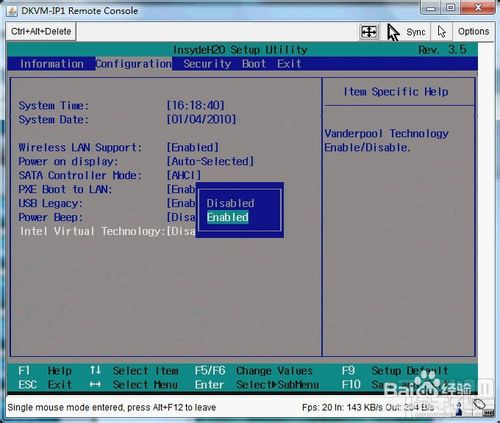Open the Options button in toolbar
The height and width of the screenshot is (423, 500).
(x=473, y=32)
